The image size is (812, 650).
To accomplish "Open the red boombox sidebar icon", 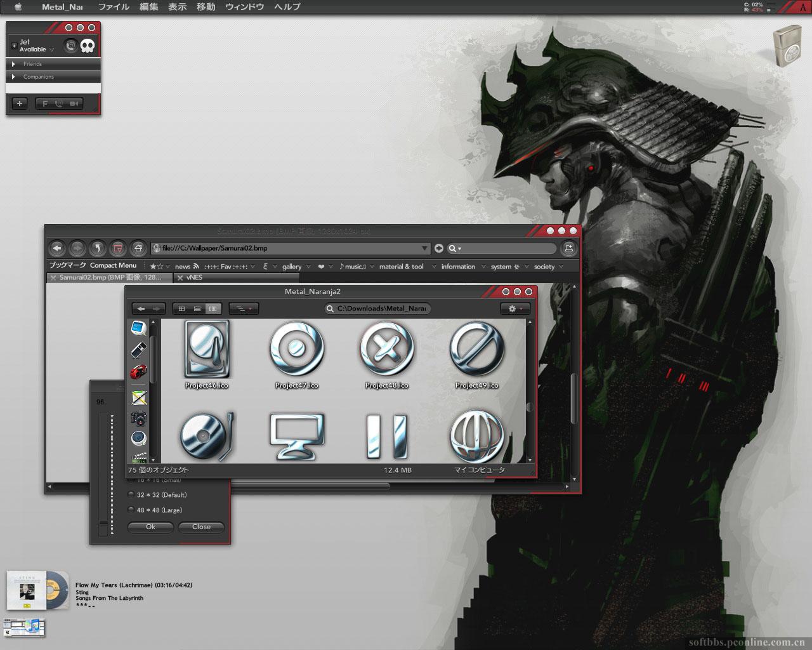I will coord(138,371).
